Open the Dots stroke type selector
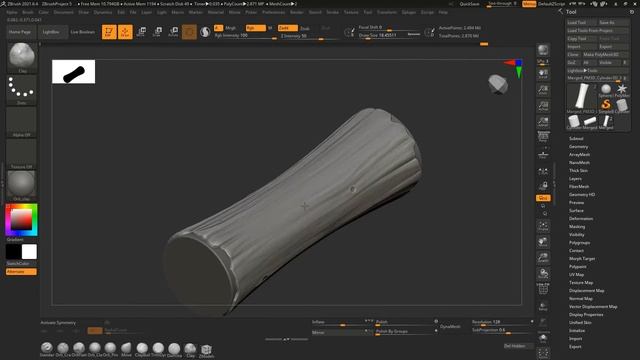 pos(22,90)
